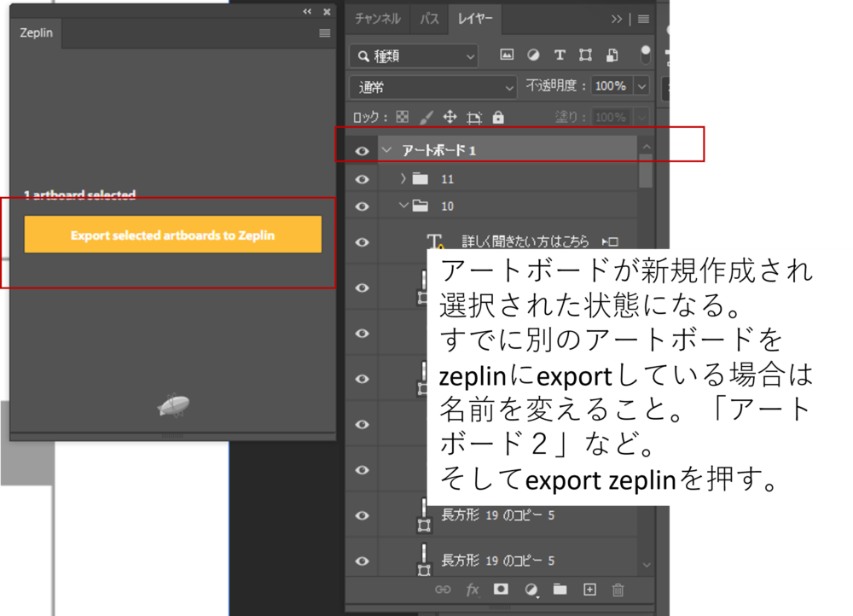Hide group 10 with eye icon
Viewport: 853px width, 616px height.
coord(363,206)
